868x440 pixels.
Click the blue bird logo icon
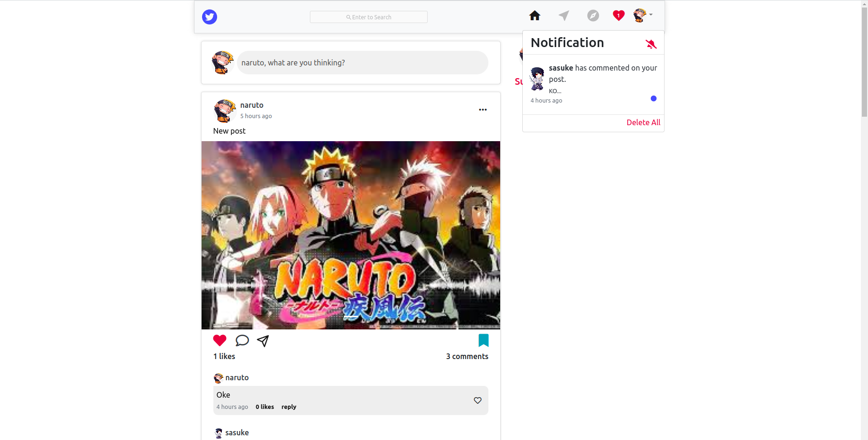pyautogui.click(x=210, y=17)
